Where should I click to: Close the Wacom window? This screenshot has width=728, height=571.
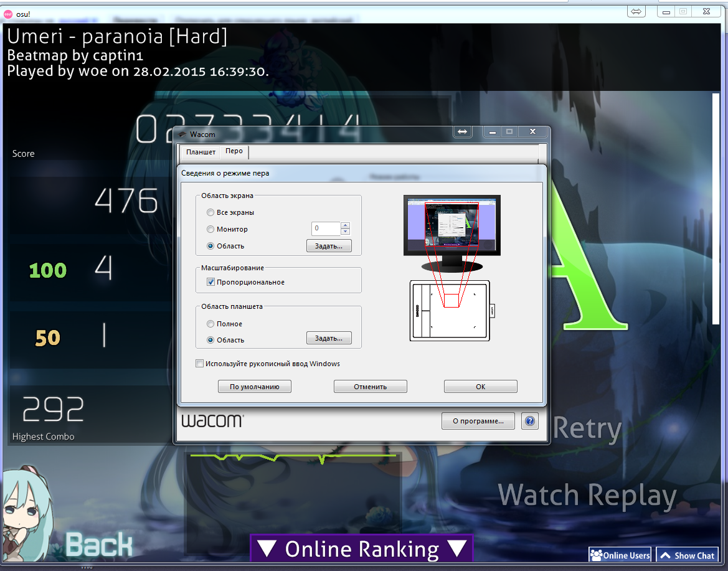[532, 132]
